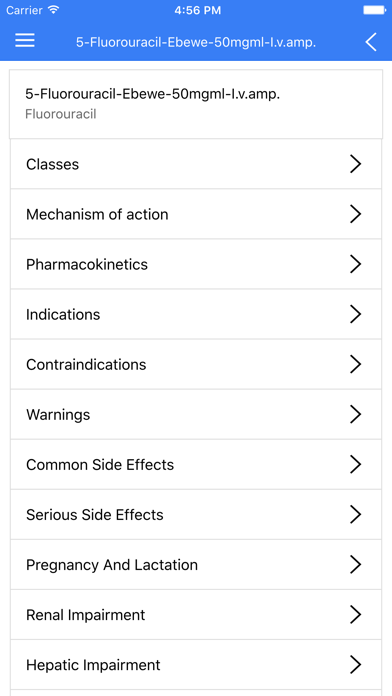
Task: Expand the Classes chevron arrow
Action: 355,164
